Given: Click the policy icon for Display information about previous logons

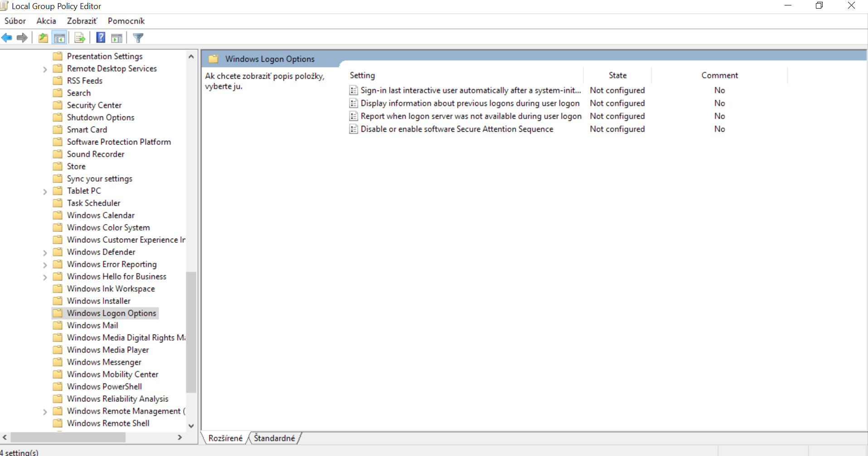Looking at the screenshot, I should (x=354, y=103).
